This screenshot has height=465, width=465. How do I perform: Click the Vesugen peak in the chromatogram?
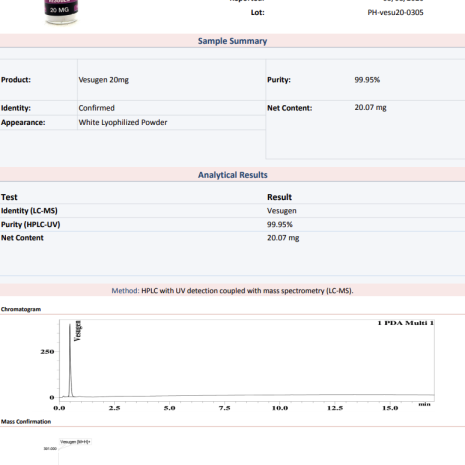[x=70, y=360]
